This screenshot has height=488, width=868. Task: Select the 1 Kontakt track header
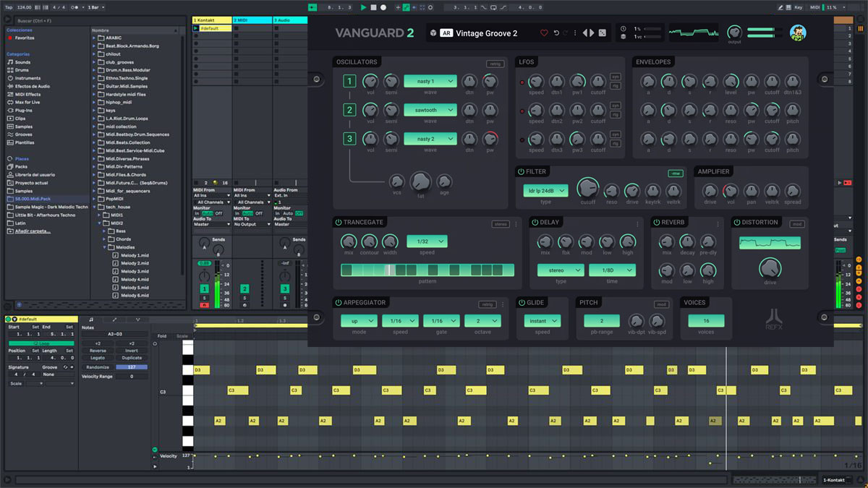212,20
